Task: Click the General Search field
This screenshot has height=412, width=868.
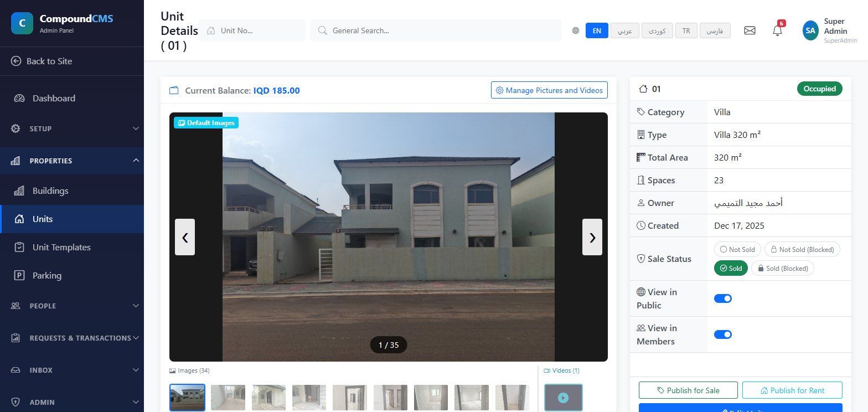Action: point(436,30)
